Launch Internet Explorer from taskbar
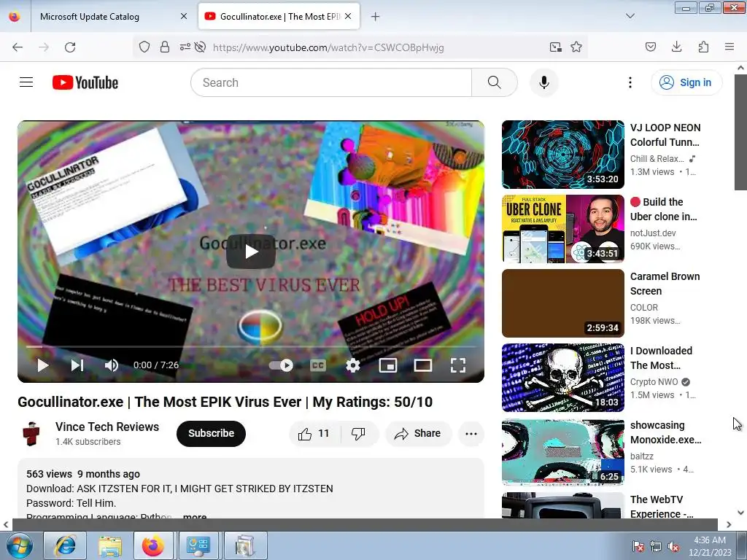747x560 pixels. (x=65, y=545)
